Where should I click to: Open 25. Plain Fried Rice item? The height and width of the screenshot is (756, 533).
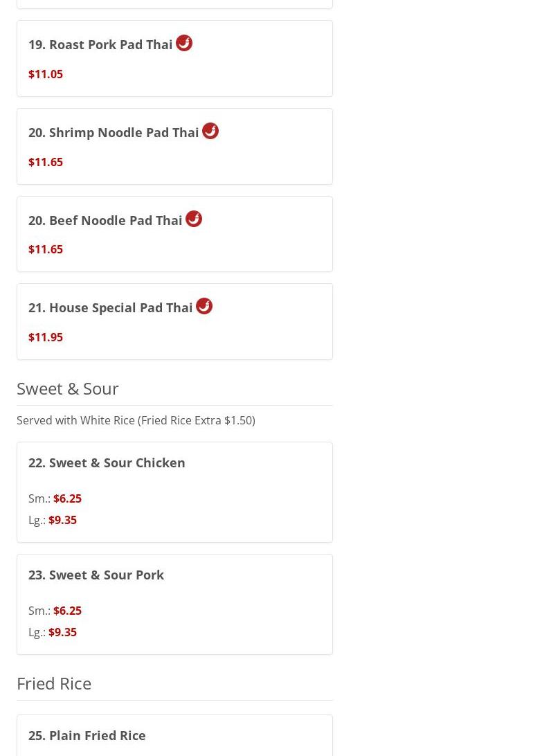pyautogui.click(x=87, y=735)
